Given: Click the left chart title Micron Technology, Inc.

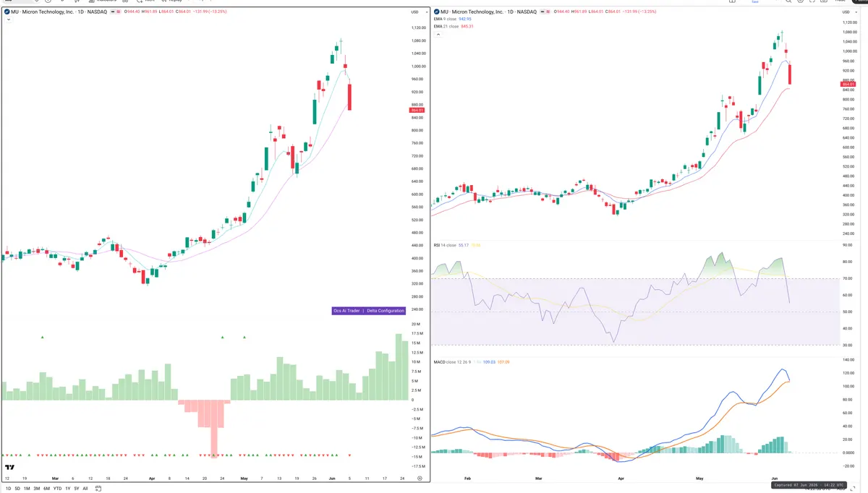Looking at the screenshot, I should point(46,12).
